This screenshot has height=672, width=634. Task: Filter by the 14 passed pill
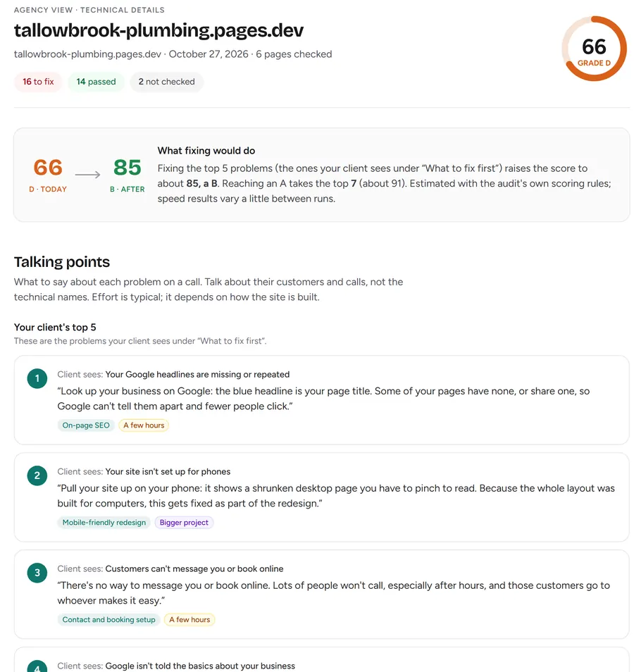96,82
